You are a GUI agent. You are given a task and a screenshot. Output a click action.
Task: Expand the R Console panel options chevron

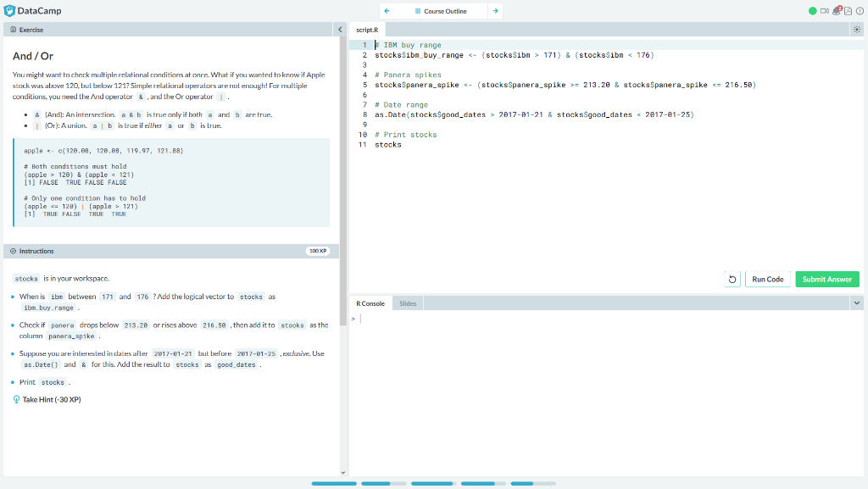click(858, 302)
